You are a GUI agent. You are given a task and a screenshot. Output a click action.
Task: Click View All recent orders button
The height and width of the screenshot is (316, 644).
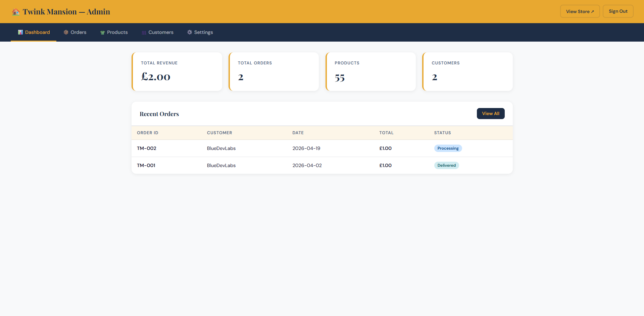(490, 113)
